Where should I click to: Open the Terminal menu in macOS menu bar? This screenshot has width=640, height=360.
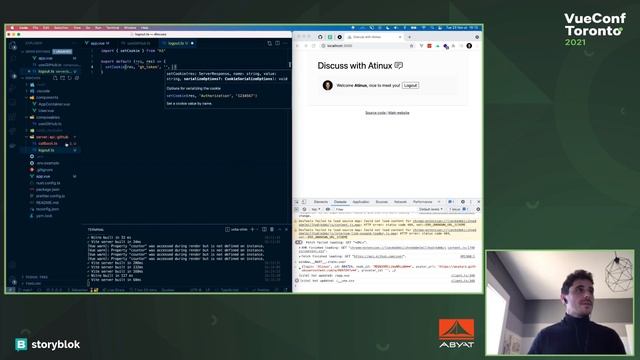[113, 28]
